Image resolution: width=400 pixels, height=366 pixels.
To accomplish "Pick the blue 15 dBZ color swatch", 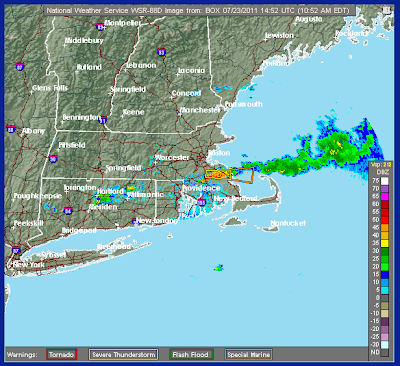I will tap(385, 274).
